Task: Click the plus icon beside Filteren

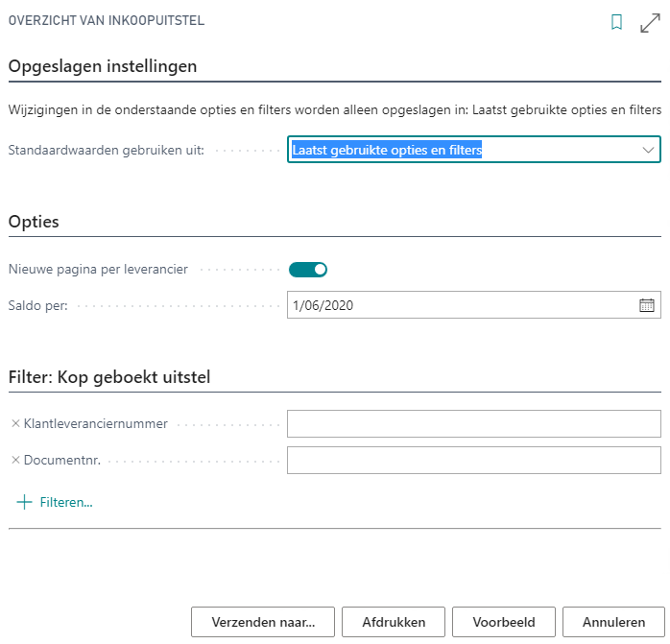Action: tap(24, 502)
